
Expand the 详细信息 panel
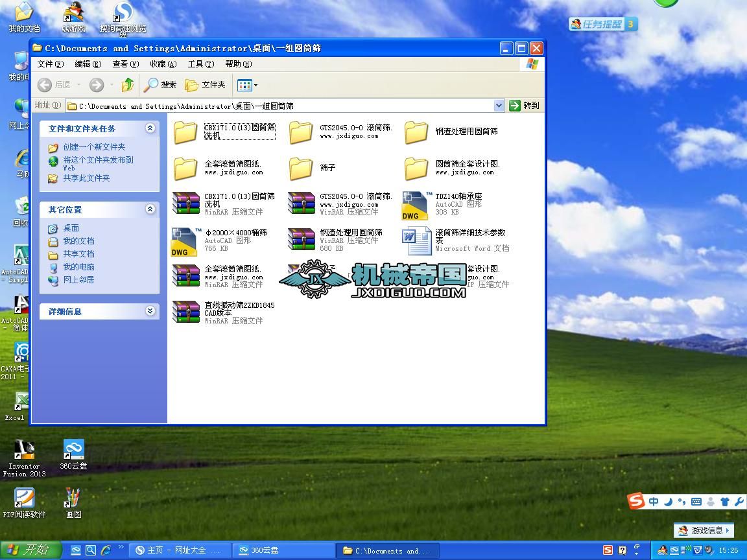(150, 311)
